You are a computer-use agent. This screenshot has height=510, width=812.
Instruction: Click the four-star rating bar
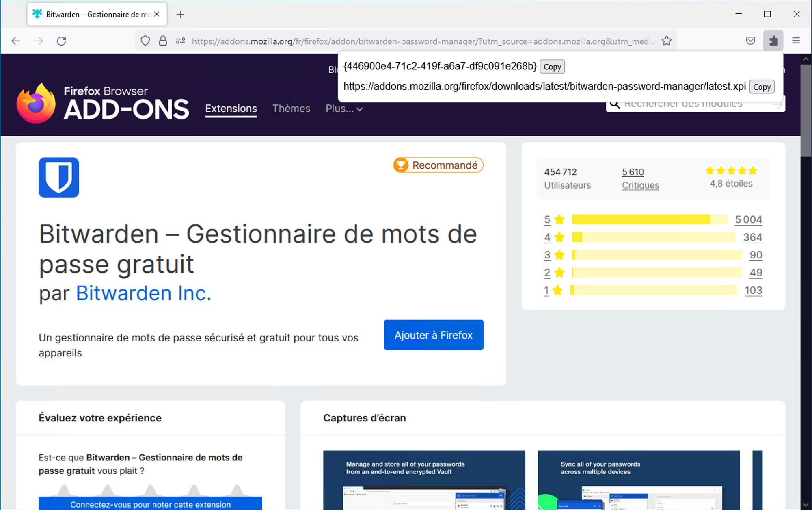pos(654,237)
